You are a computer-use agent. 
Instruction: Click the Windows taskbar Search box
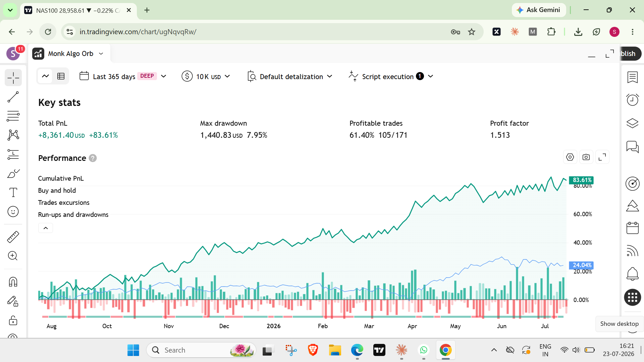pyautogui.click(x=201, y=350)
